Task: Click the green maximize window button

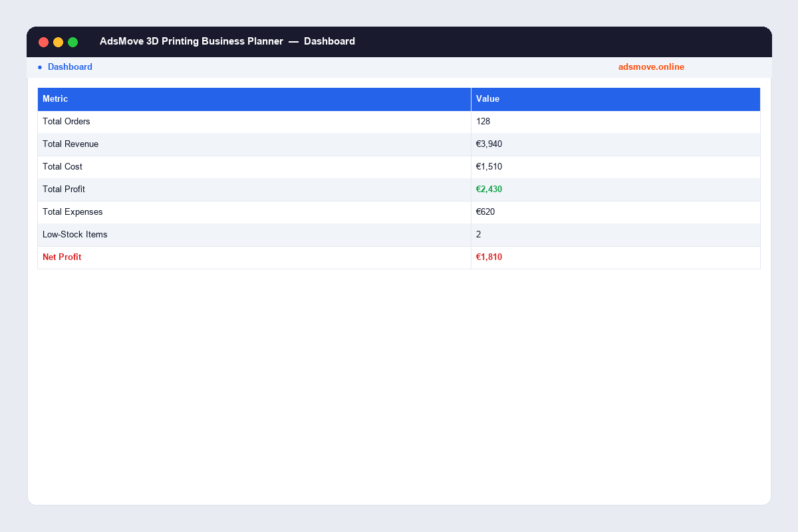Action: [x=73, y=42]
